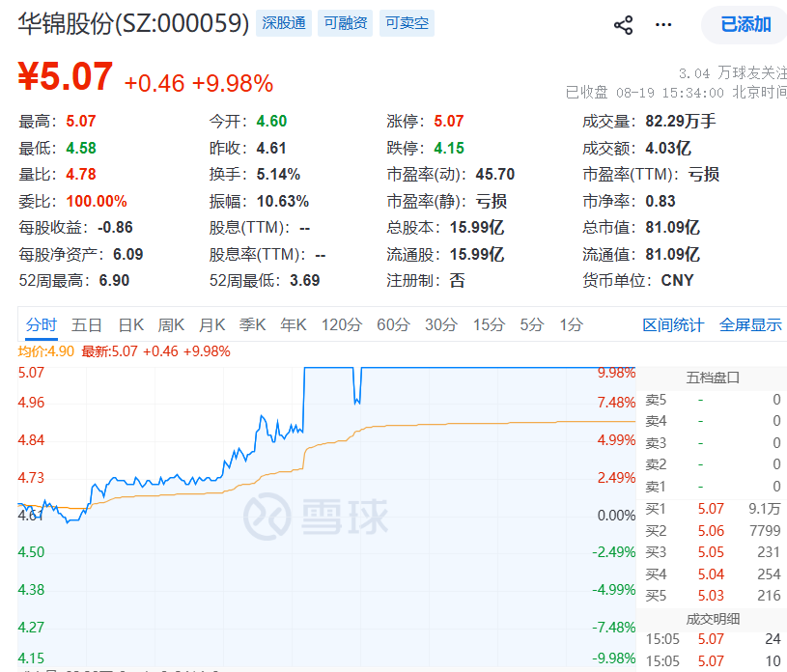Viewport: 787px width, 672px height.
Task: Click the 9.98% axis label on chart
Action: [616, 373]
